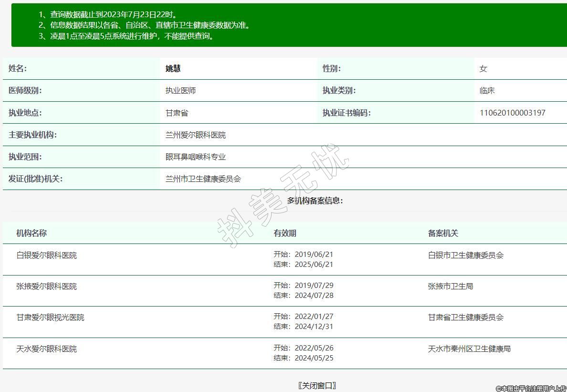
Task: Click the 临床 practice category value
Action: pyautogui.click(x=487, y=91)
